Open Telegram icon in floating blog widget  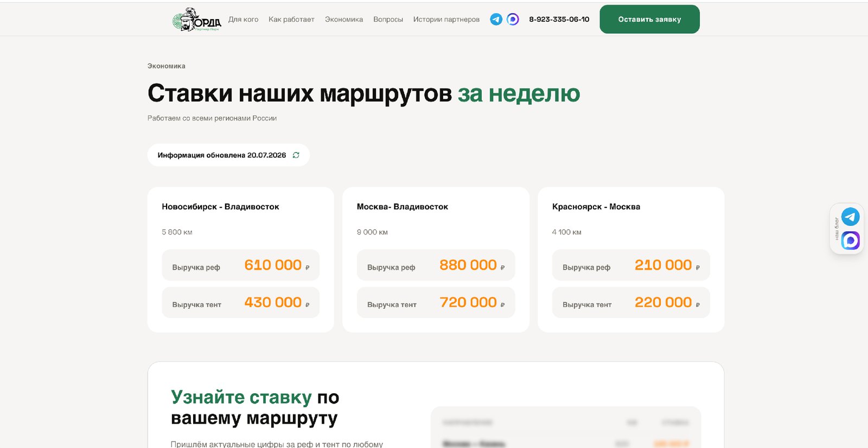[x=850, y=217]
